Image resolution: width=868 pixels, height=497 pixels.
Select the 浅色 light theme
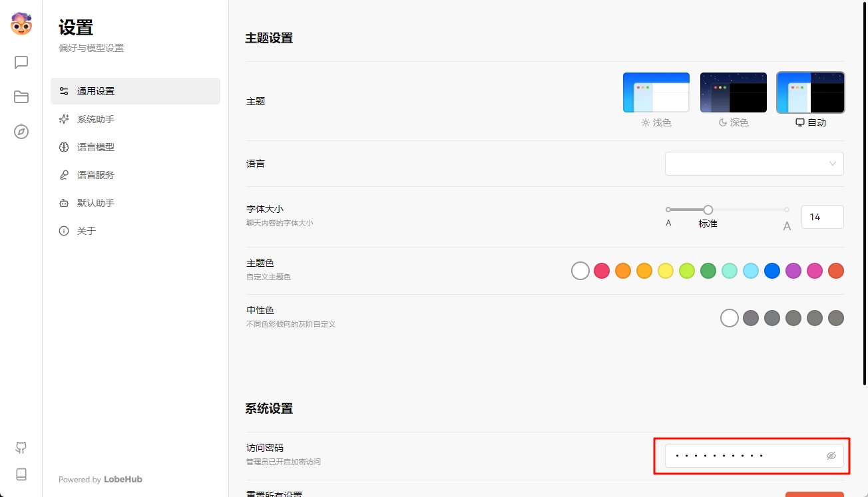tap(656, 92)
